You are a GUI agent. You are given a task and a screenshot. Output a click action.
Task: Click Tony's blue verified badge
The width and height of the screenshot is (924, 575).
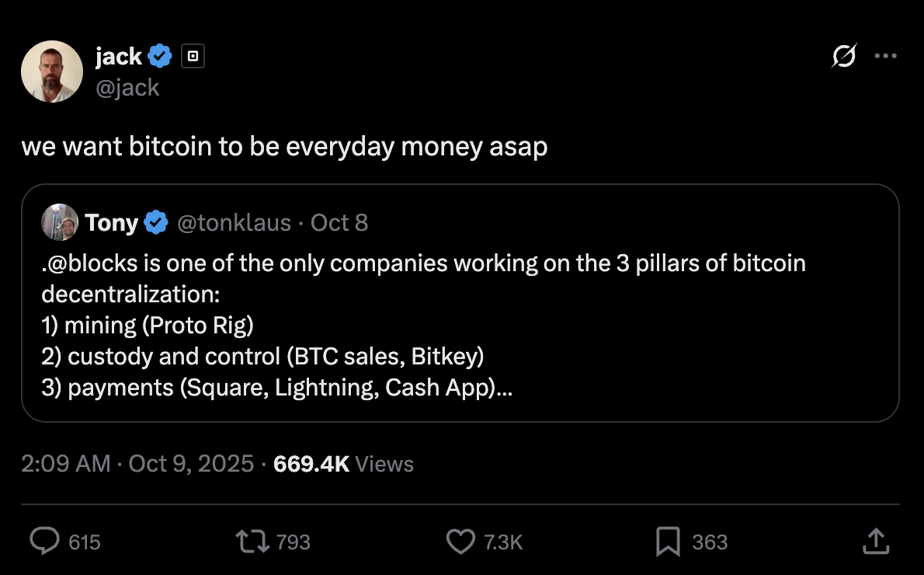(156, 223)
